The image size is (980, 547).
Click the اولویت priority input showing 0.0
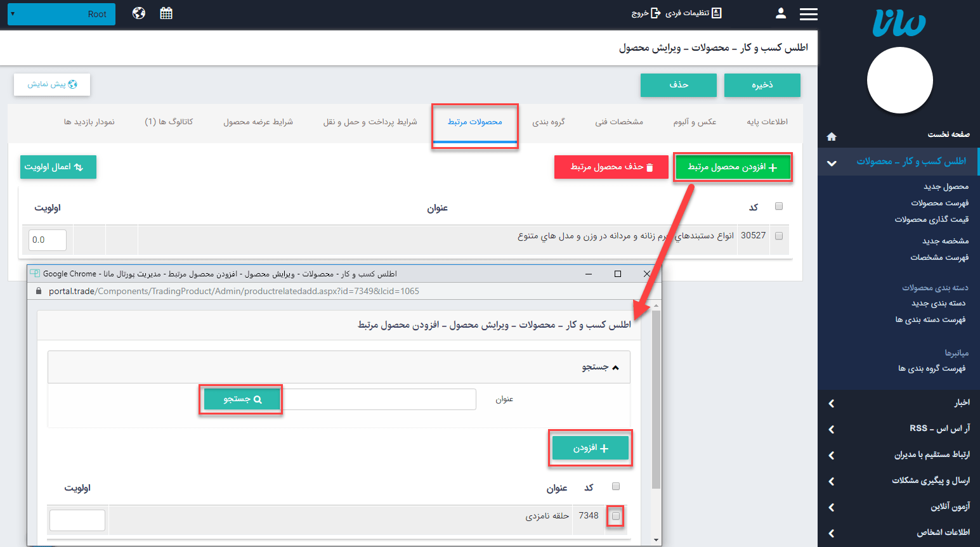47,240
